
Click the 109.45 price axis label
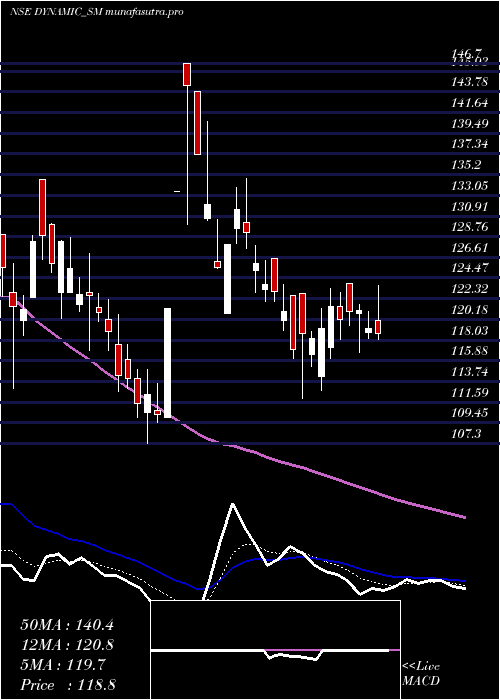[x=470, y=412]
